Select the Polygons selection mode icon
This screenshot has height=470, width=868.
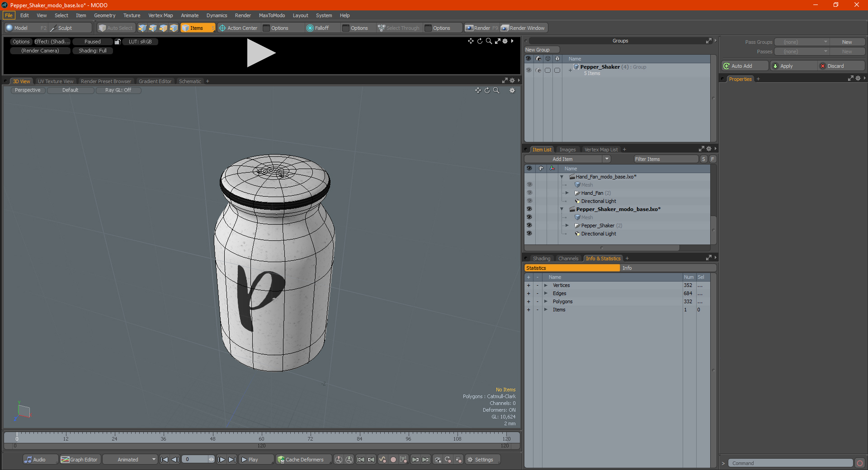163,28
